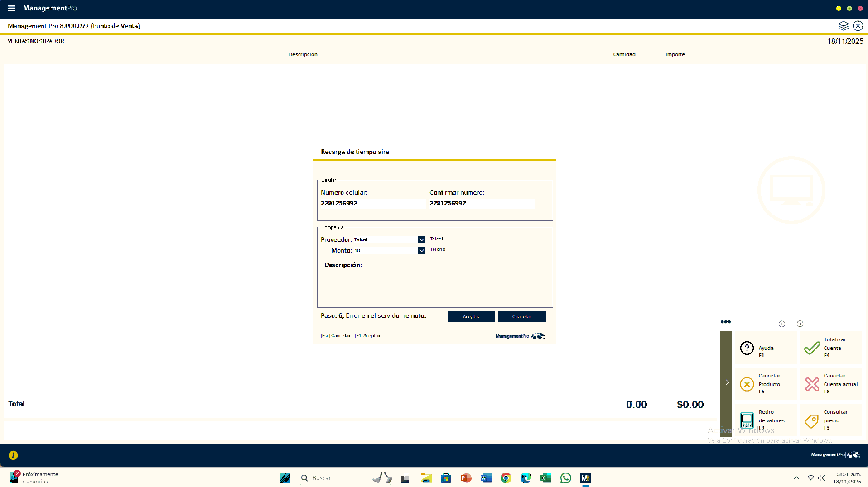Image resolution: width=868 pixels, height=487 pixels.
Task: Click the Confirmar numero input field
Action: pyautogui.click(x=480, y=204)
